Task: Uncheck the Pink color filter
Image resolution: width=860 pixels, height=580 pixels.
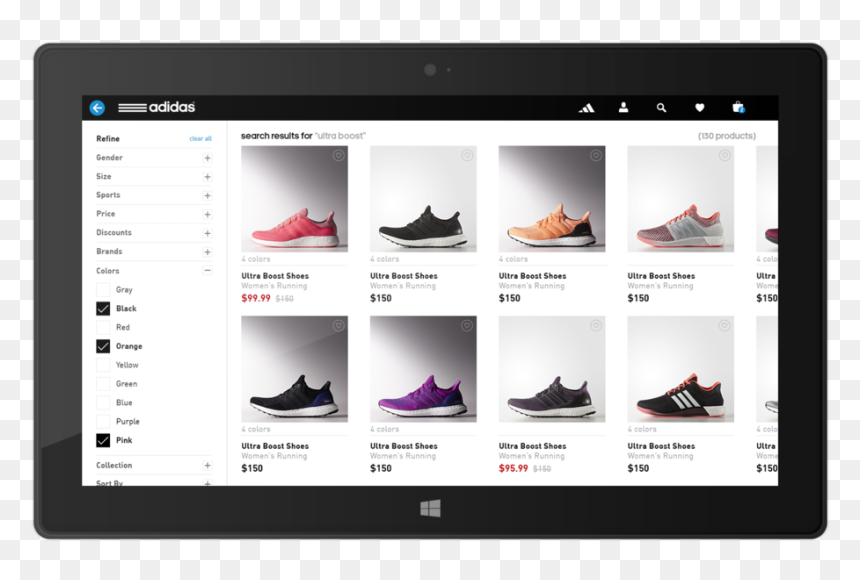Action: coord(103,440)
